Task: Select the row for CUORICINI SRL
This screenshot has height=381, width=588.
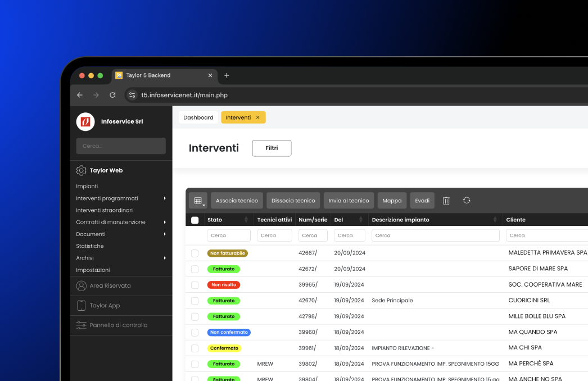Action: point(195,301)
